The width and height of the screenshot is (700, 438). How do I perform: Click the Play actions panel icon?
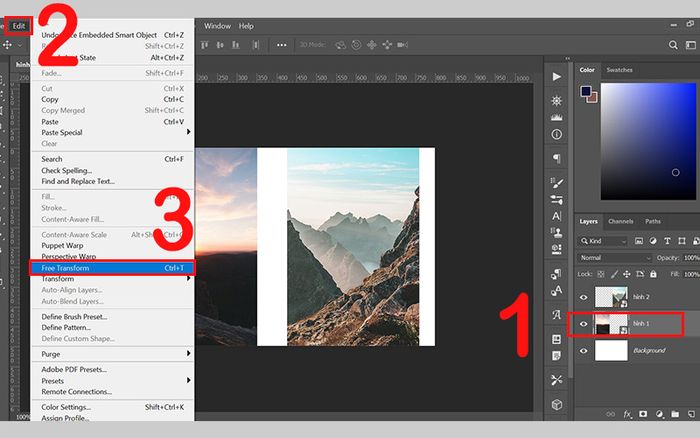pyautogui.click(x=557, y=77)
